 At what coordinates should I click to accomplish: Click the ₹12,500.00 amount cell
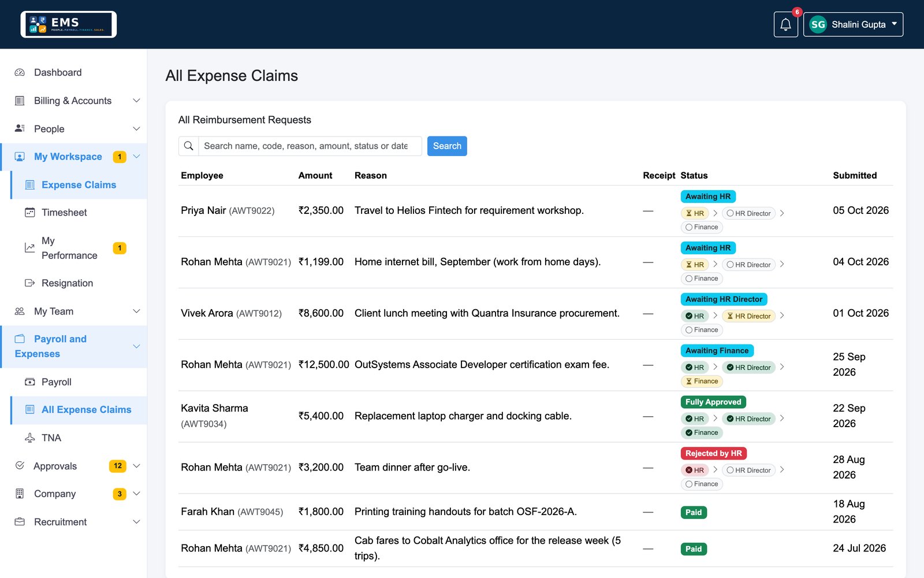(x=323, y=365)
